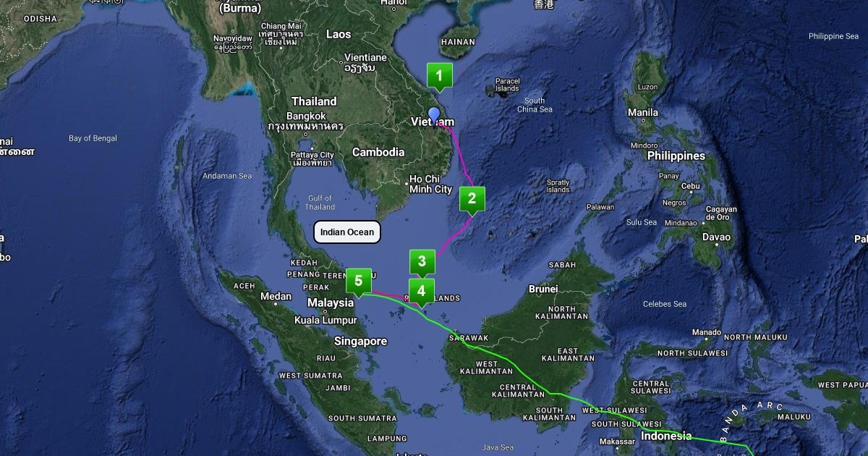Click the Indian Ocean label bubble
This screenshot has height=456, width=868.
pos(347,232)
